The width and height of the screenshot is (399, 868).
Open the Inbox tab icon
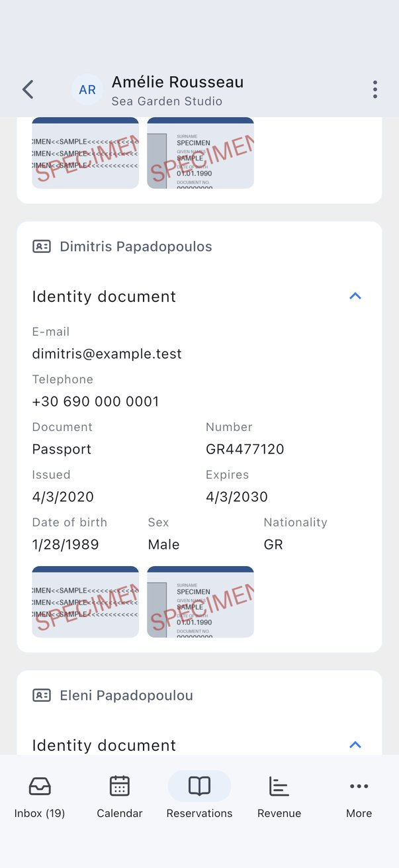(x=40, y=786)
